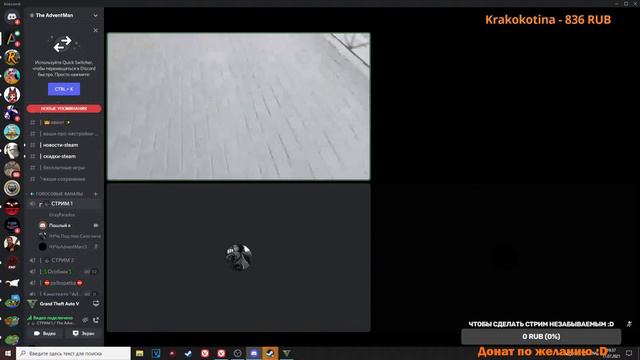Open the server with the white statue avatar

pos(12,151)
